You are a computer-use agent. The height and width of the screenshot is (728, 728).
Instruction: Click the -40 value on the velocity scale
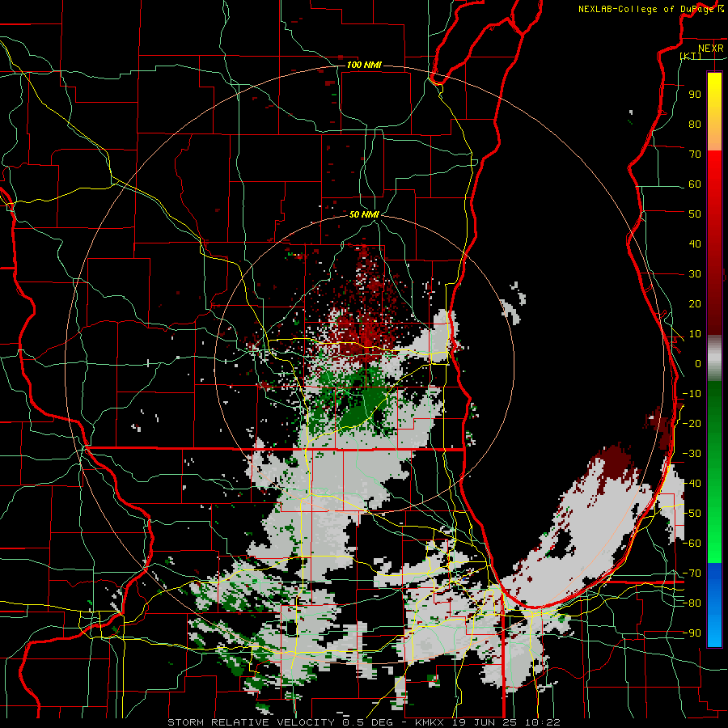pyautogui.click(x=692, y=484)
